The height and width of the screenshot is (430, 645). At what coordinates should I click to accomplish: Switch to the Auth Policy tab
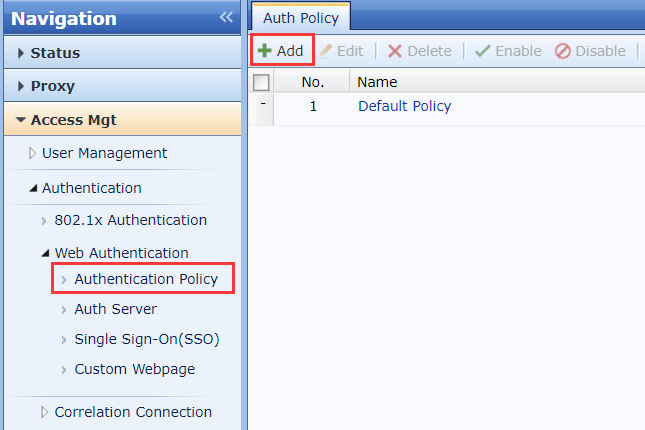point(301,18)
